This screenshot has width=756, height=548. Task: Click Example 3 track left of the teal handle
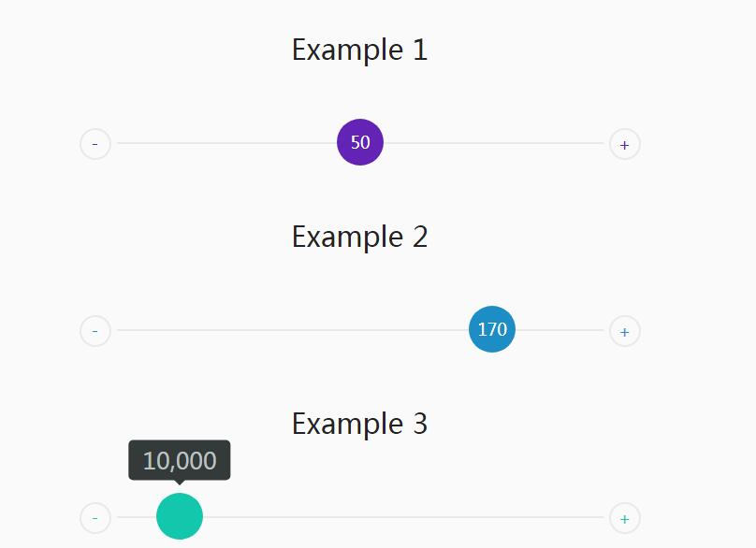tap(137, 517)
